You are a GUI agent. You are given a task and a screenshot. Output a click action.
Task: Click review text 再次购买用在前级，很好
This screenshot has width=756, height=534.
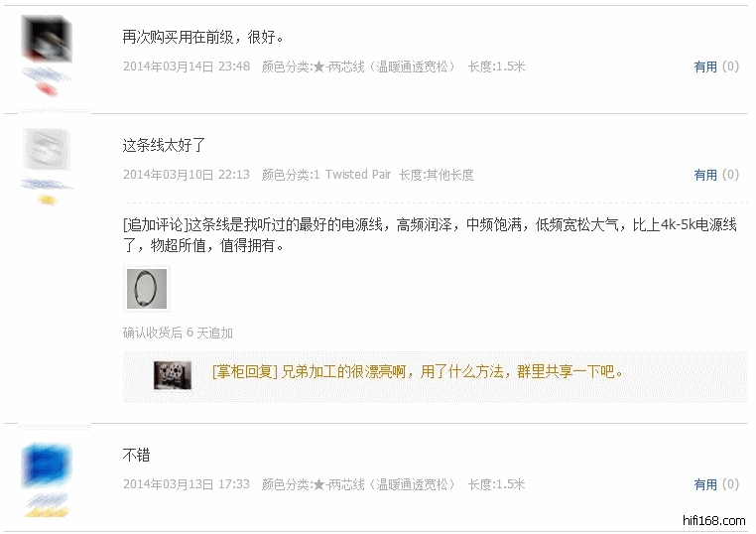tap(203, 37)
